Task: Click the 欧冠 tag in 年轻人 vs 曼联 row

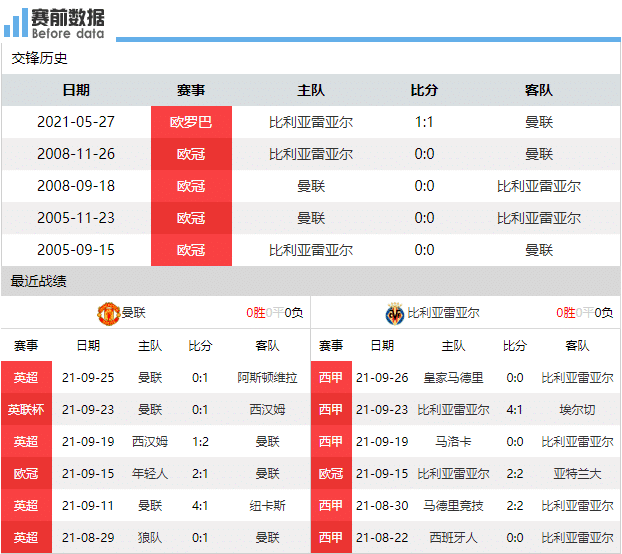Action: tap(26, 473)
